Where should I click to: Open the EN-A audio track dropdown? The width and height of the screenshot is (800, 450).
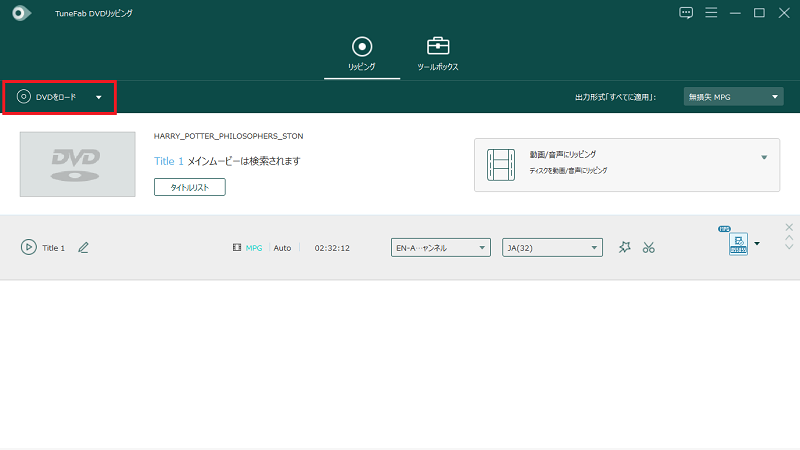click(x=441, y=247)
